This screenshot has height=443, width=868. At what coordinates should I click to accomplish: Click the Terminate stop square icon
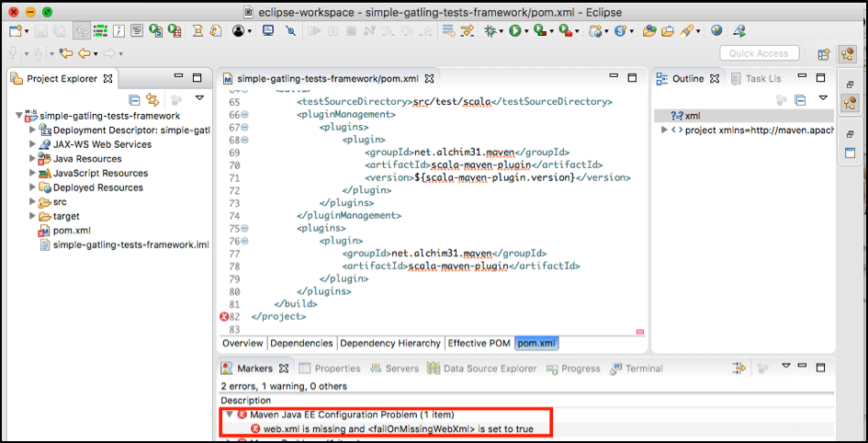[351, 31]
